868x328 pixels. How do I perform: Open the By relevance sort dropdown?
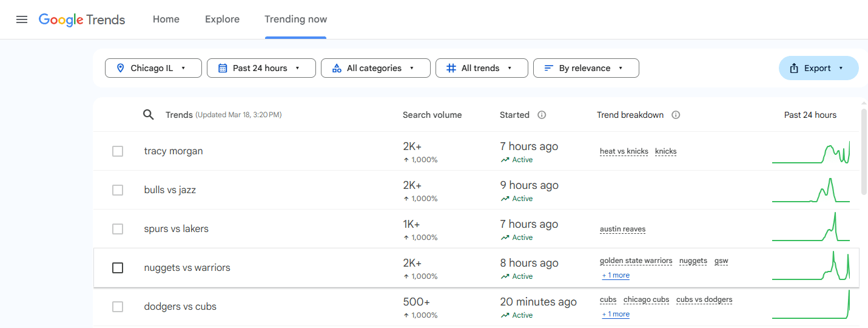coord(586,68)
